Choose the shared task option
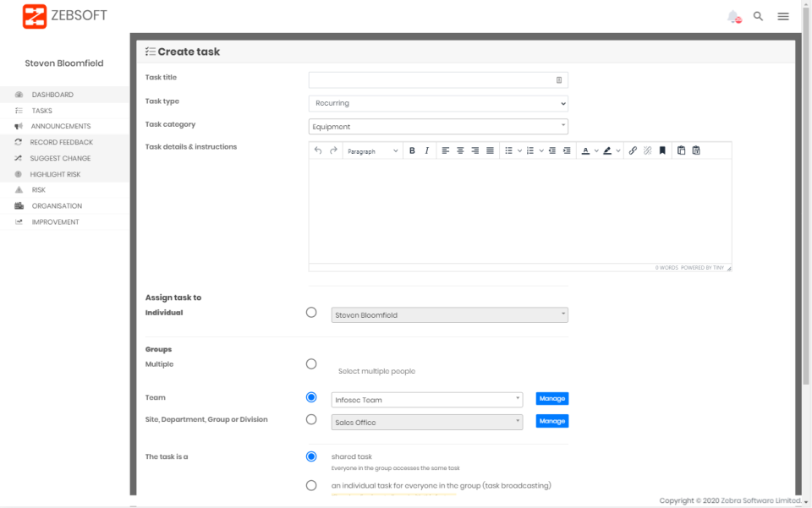 tap(311, 456)
